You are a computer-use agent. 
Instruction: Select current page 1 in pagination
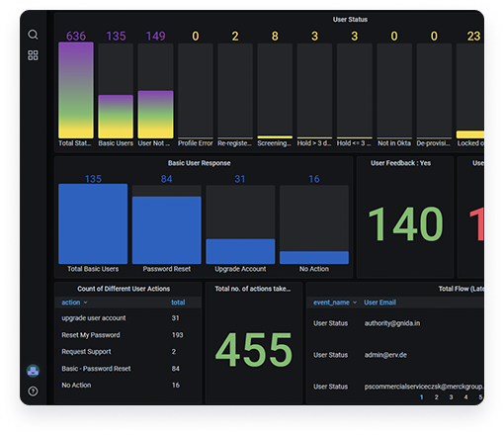pos(421,397)
